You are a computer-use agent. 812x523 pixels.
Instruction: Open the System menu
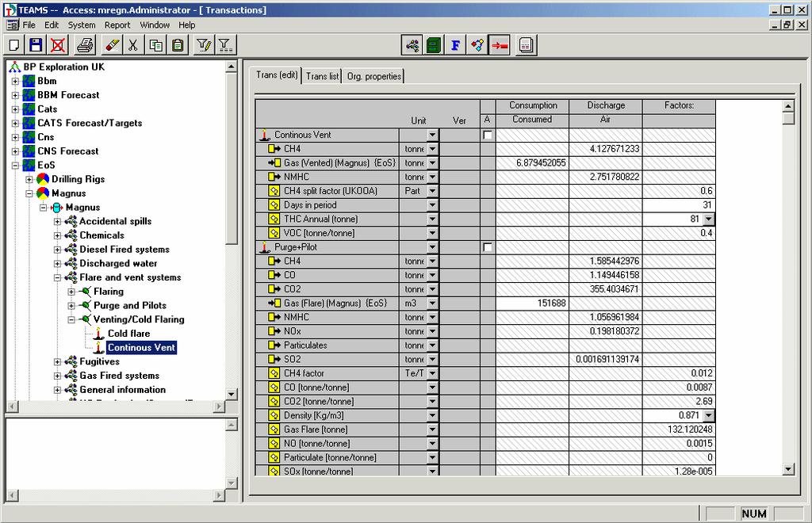click(82, 25)
